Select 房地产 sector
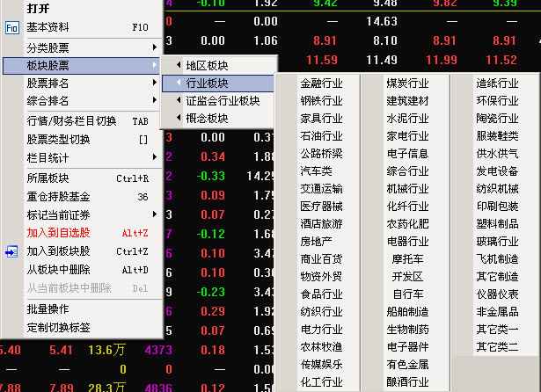Image resolution: width=541 pixels, height=392 pixels. point(316,242)
